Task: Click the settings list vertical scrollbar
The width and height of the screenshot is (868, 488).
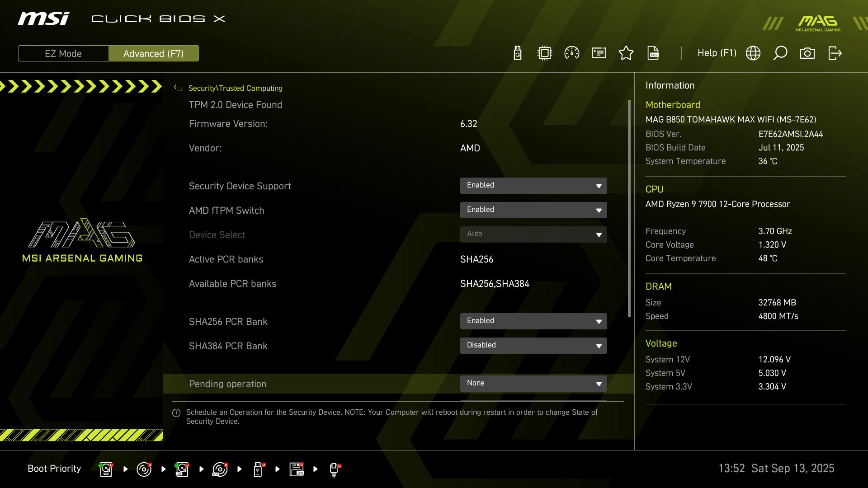Action: (629, 208)
